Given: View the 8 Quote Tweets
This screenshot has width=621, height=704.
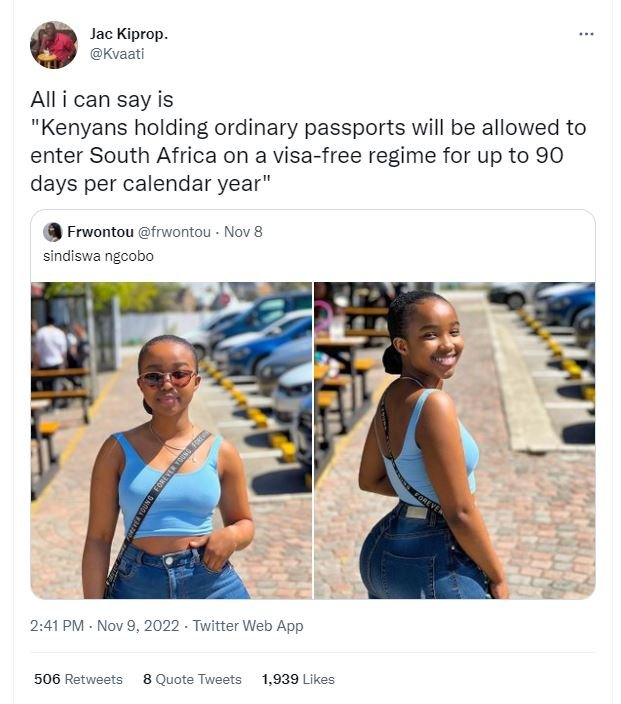Looking at the screenshot, I should coord(192,679).
